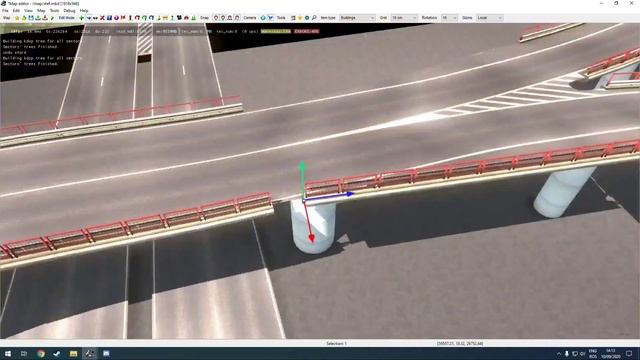The image size is (640, 360).
Task: Open the notification center icon
Action: tap(629, 353)
